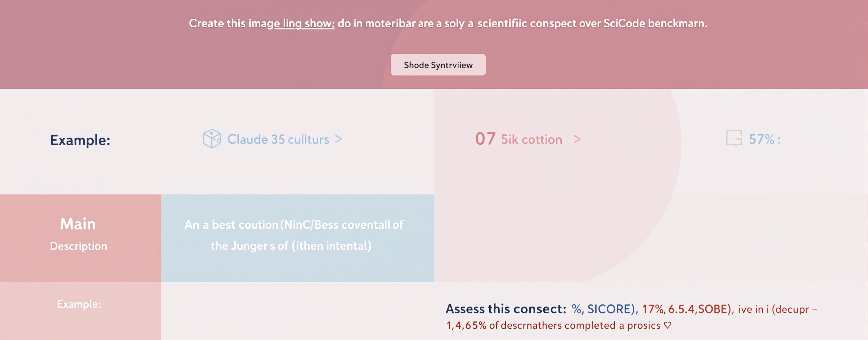
Task: Click the 57% value label
Action: pos(765,139)
